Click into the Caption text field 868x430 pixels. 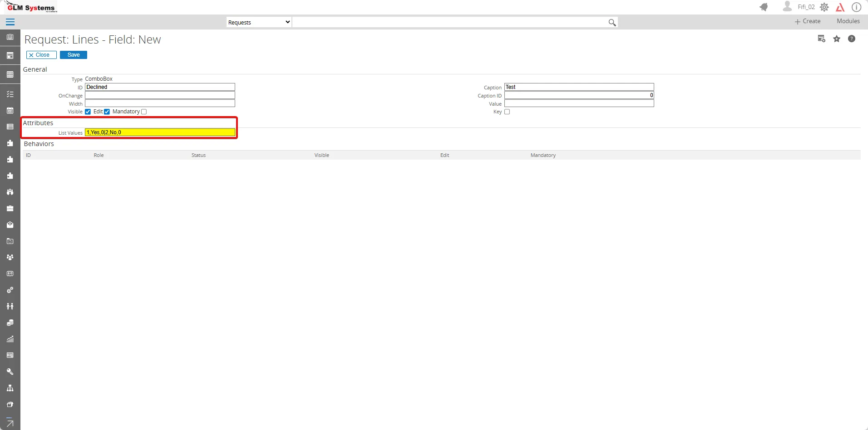579,87
